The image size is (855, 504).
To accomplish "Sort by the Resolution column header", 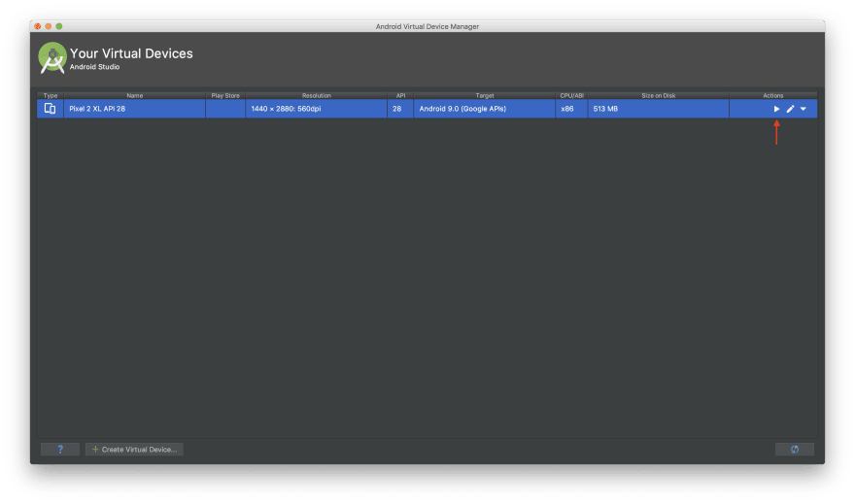I will click(317, 95).
